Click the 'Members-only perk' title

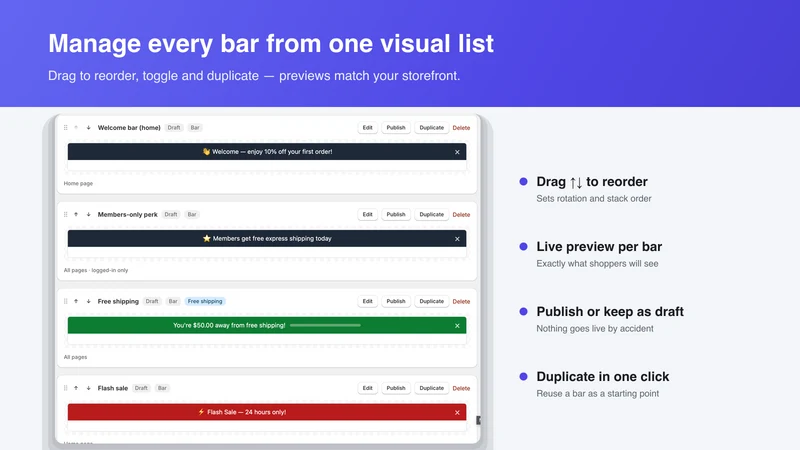128,214
